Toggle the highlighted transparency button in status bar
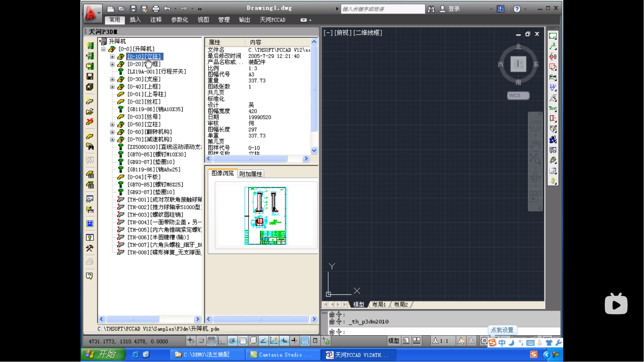This screenshot has height=362, width=644. tap(305, 341)
